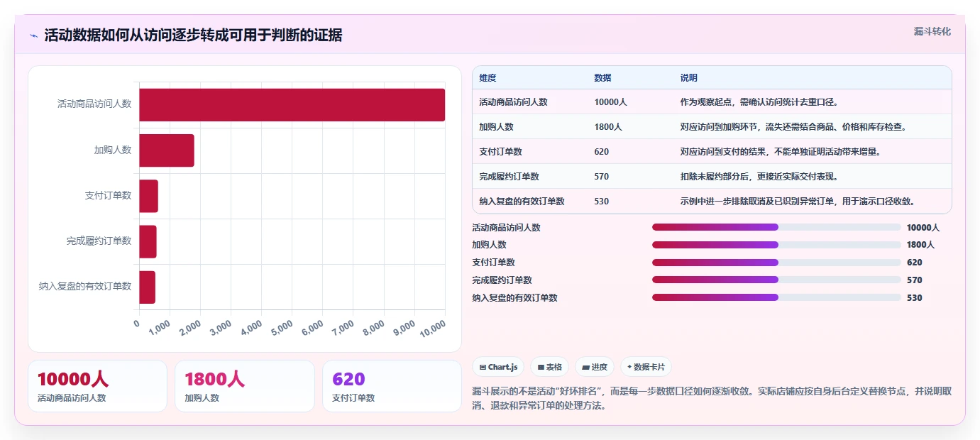Click the lightning icon beside the page title
Viewport: 980px width, 440px height.
(x=33, y=35)
